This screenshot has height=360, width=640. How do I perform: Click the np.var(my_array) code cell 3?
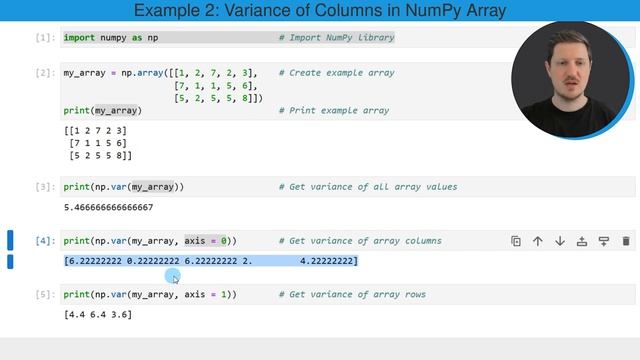tap(348, 187)
